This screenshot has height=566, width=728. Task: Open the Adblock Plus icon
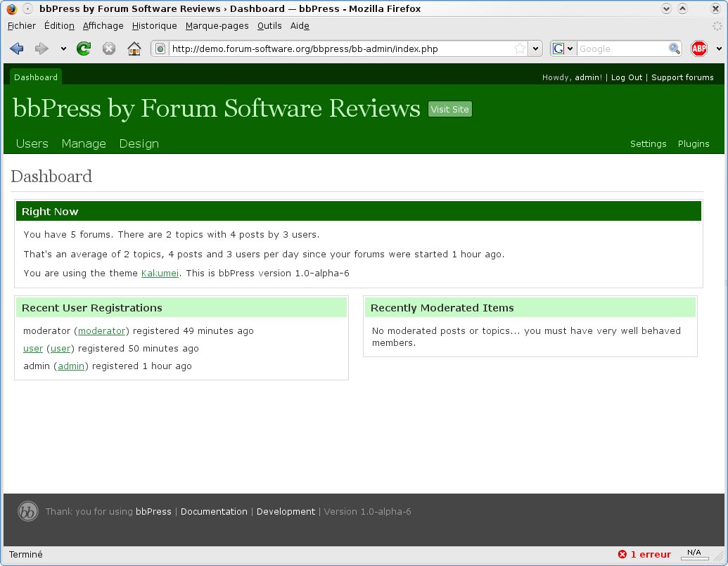point(698,49)
